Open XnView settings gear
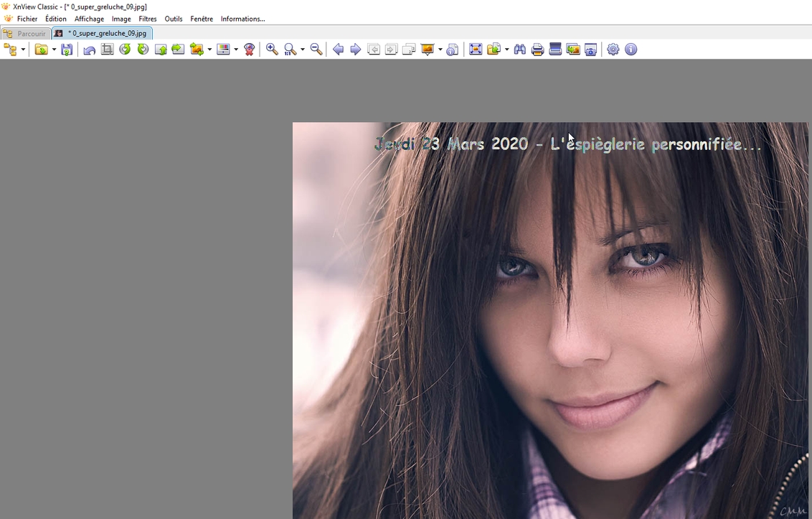812x519 pixels. pyautogui.click(x=613, y=49)
